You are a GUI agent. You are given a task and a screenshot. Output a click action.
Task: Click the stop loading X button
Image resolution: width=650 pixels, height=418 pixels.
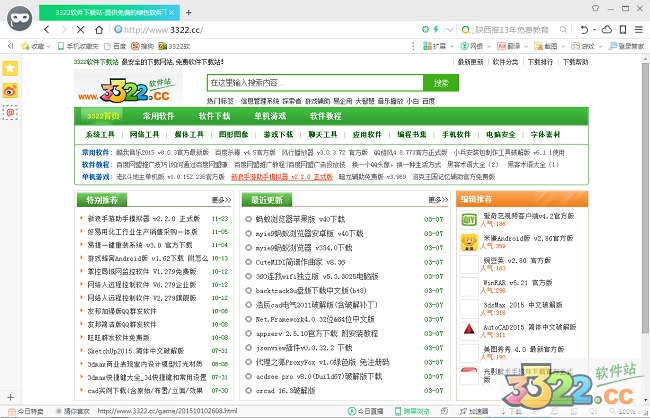coord(78,30)
